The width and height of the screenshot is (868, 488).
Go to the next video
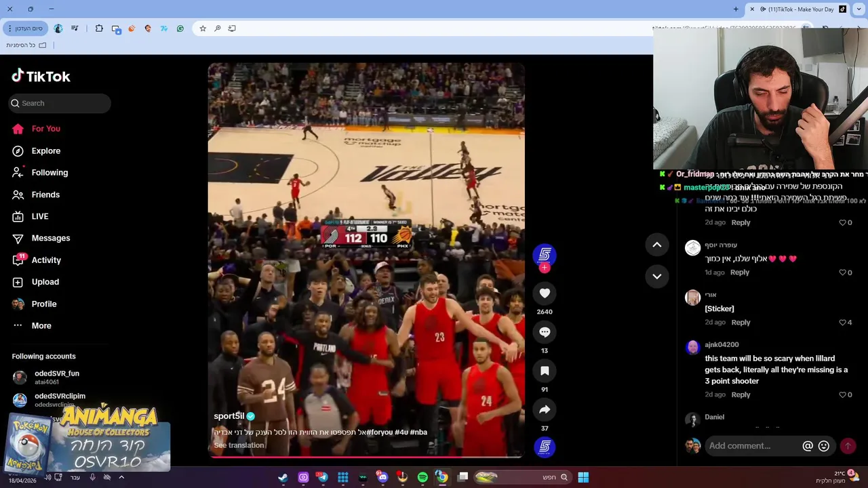point(657,276)
